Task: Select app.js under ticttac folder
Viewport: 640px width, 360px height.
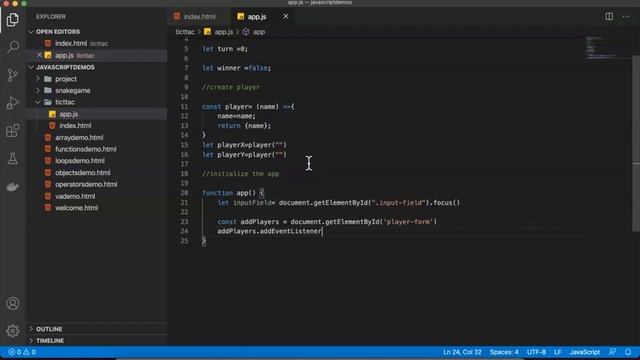Action: coord(69,114)
